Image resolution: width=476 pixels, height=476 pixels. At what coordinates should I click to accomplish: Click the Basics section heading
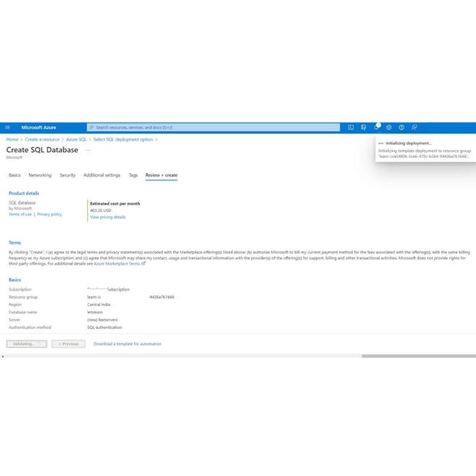point(15,280)
